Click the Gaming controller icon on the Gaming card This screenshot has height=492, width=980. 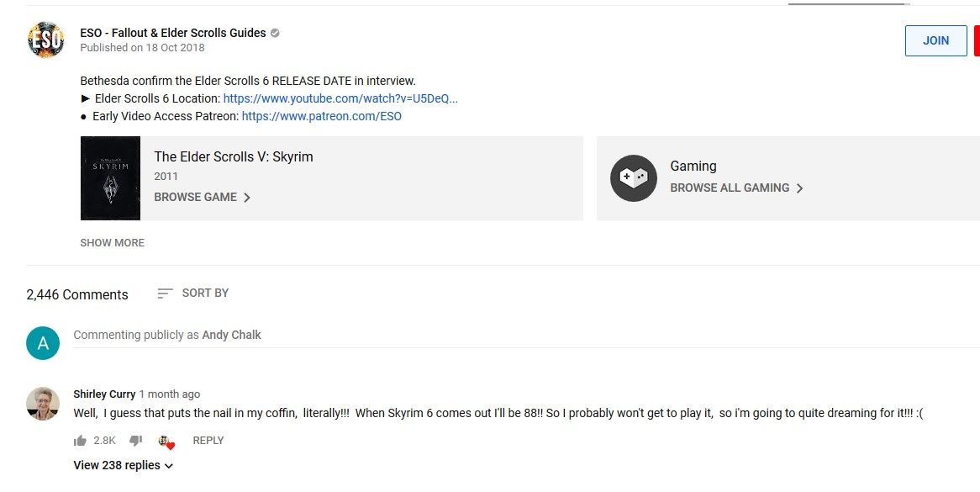[634, 177]
